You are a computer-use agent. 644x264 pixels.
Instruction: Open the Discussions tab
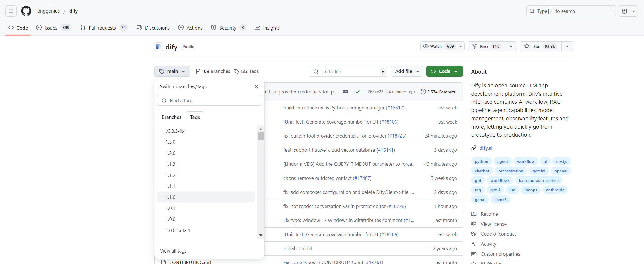[153, 28]
